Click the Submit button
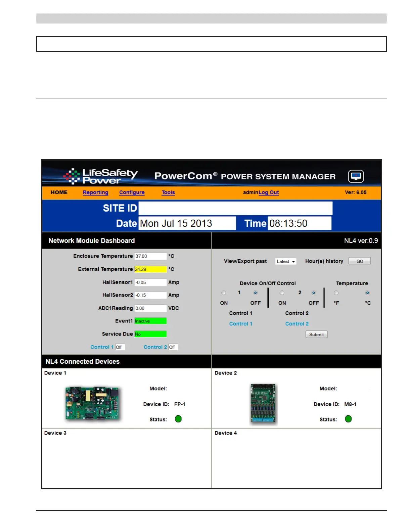The height and width of the screenshot is (532, 411). (316, 335)
